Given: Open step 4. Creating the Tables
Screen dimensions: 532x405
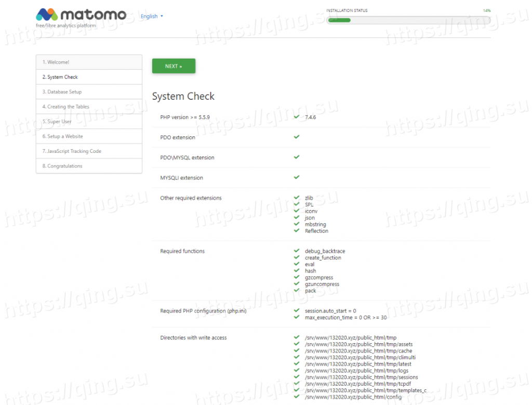Looking at the screenshot, I should [89, 107].
